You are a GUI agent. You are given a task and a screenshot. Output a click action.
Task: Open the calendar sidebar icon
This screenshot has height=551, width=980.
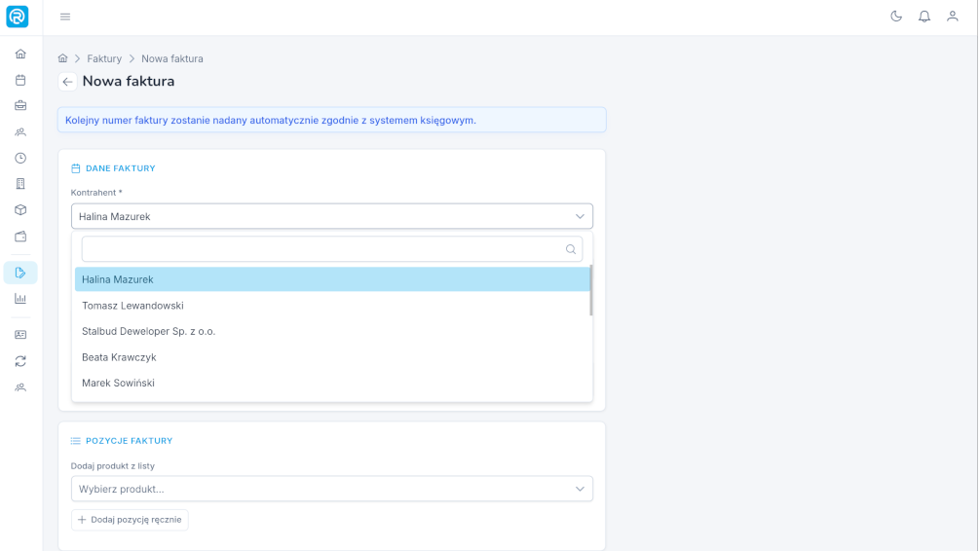click(20, 80)
